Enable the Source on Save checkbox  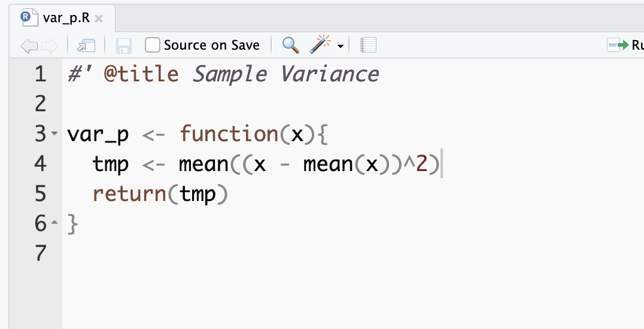[x=153, y=45]
